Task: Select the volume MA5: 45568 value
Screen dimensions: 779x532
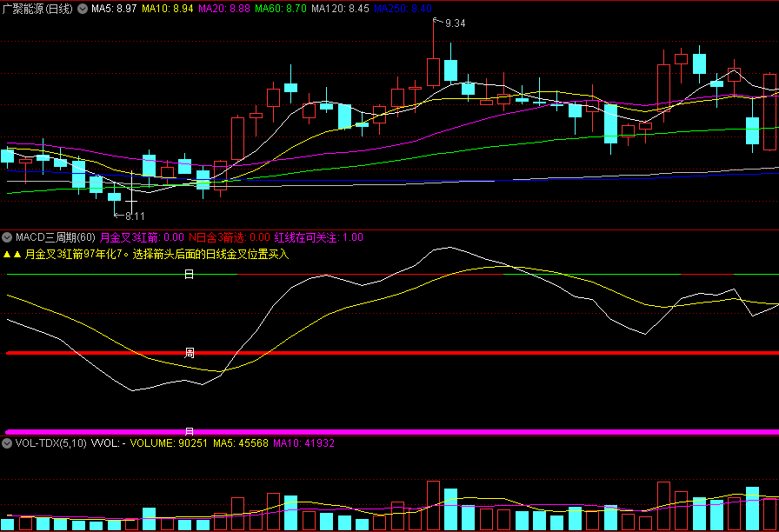Action: 241,443
